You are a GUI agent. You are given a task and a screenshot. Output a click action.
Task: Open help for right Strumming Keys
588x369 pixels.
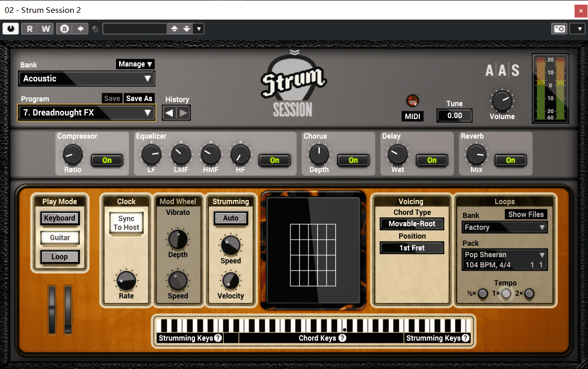(x=465, y=338)
